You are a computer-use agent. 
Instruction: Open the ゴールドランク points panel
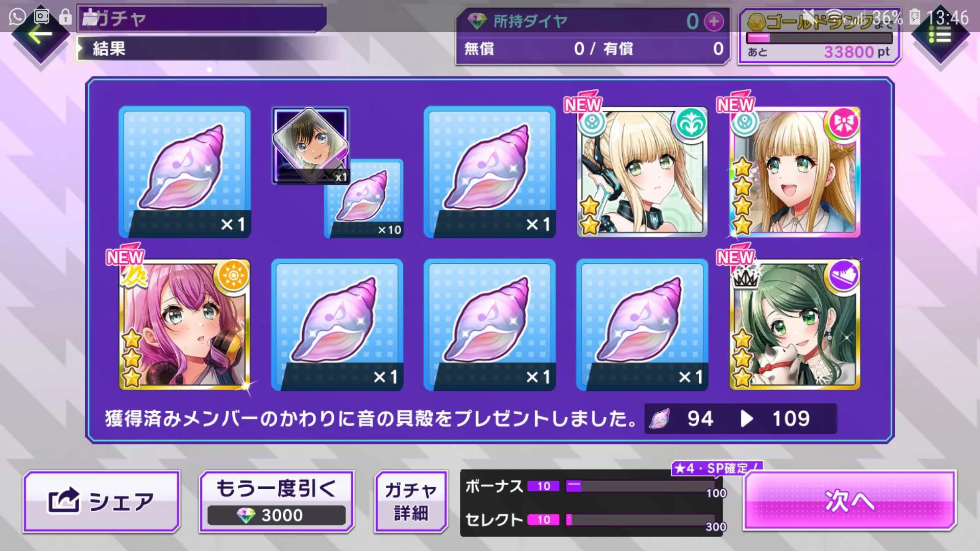[819, 37]
